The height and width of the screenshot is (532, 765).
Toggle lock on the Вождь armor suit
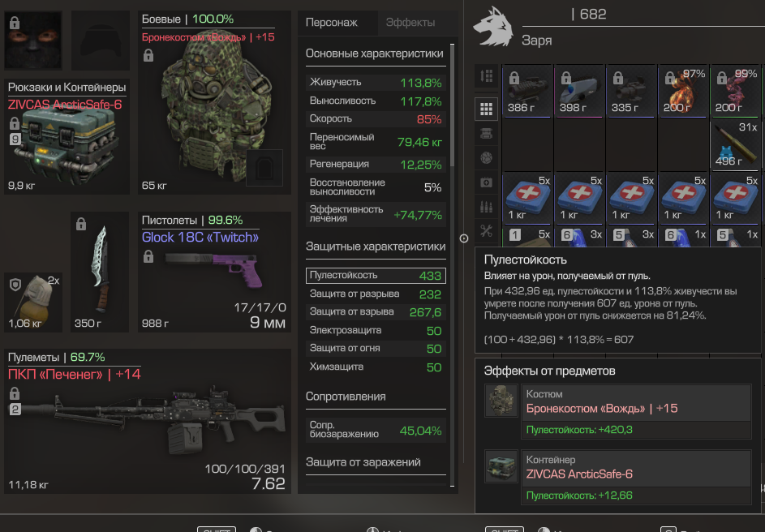click(148, 56)
